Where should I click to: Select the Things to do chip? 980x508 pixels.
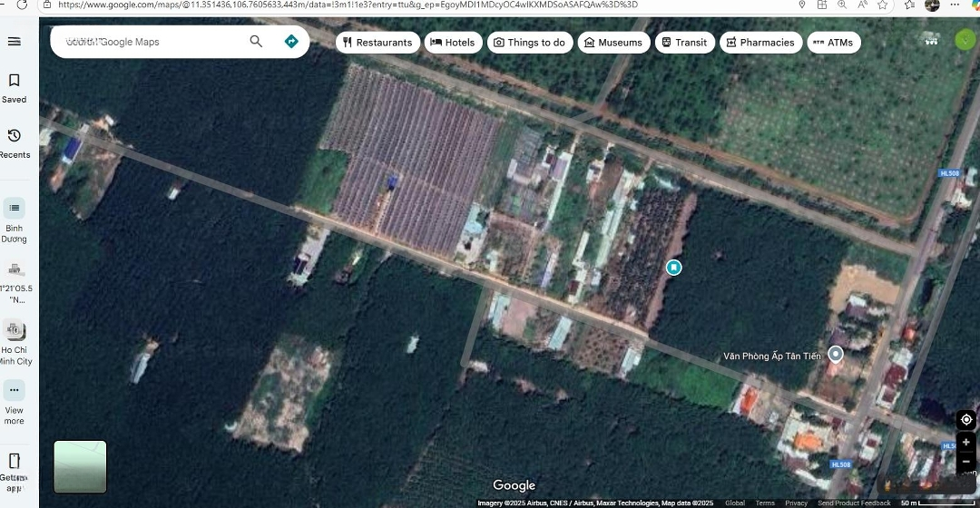(529, 43)
